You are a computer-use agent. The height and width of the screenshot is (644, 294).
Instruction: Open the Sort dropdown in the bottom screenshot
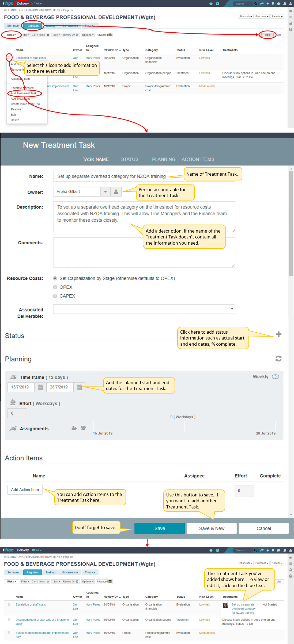point(57,581)
